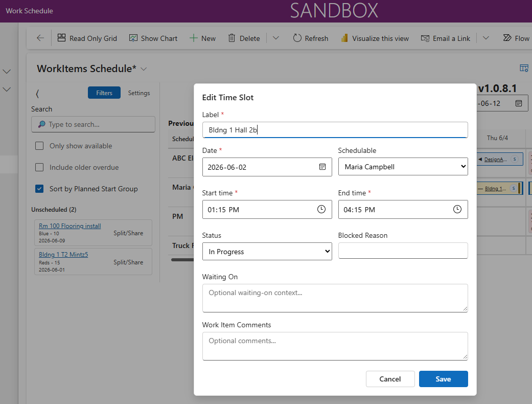Open the Status dropdown In Progress
This screenshot has height=404, width=532.
click(x=267, y=251)
